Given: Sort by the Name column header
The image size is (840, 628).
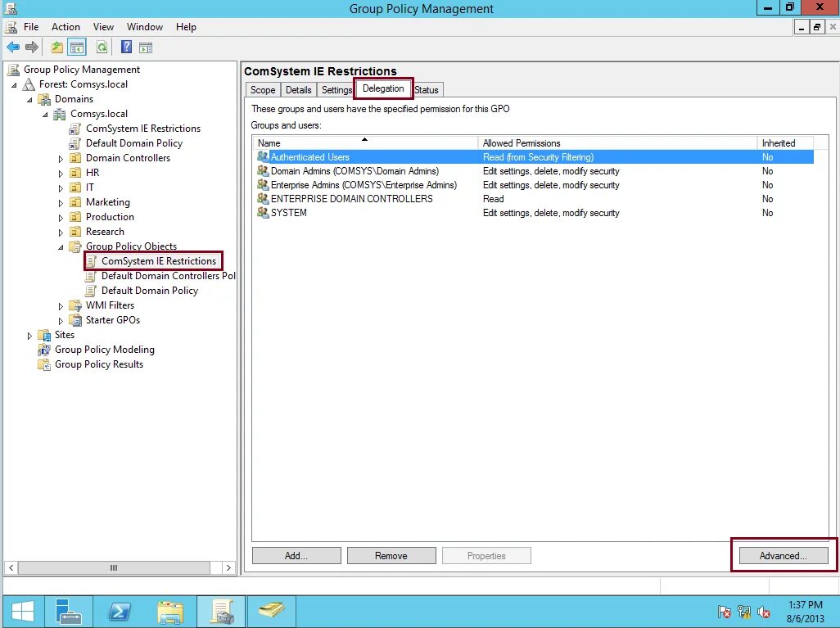Looking at the screenshot, I should [365, 142].
